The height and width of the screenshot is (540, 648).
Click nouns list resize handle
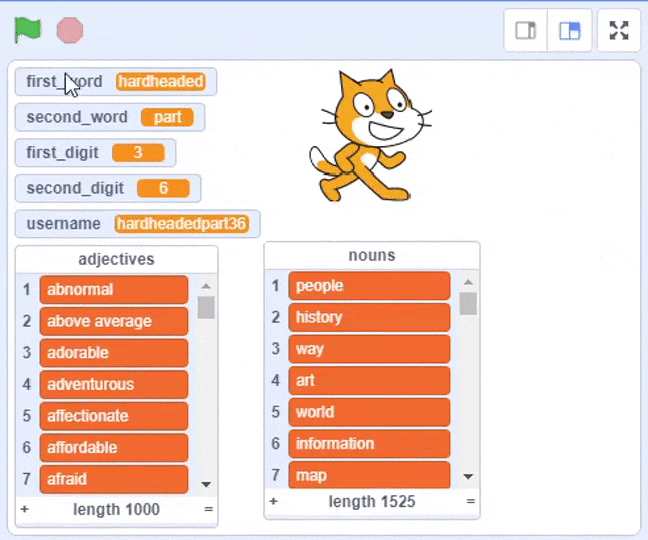click(470, 501)
